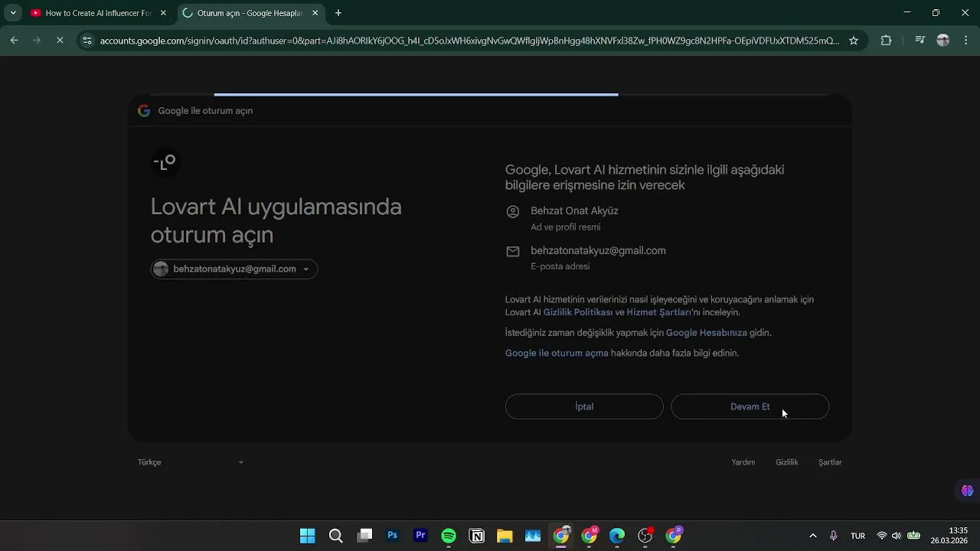Open OBS Studio from the taskbar
Image resolution: width=980 pixels, height=551 pixels.
[x=645, y=536]
